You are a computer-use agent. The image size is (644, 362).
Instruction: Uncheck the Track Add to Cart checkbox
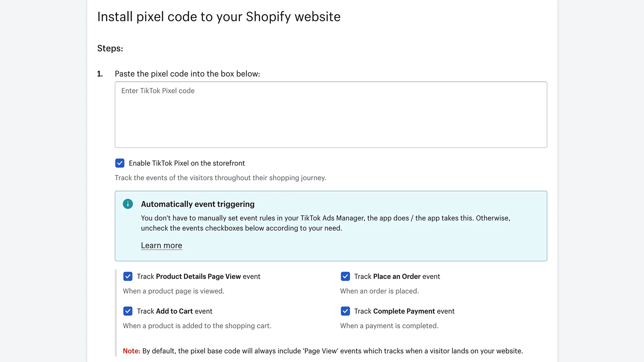point(128,311)
